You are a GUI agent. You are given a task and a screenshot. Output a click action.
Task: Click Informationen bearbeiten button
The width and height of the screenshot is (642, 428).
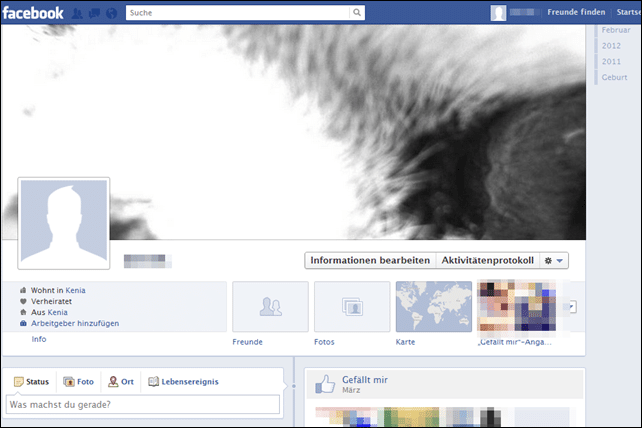click(370, 260)
